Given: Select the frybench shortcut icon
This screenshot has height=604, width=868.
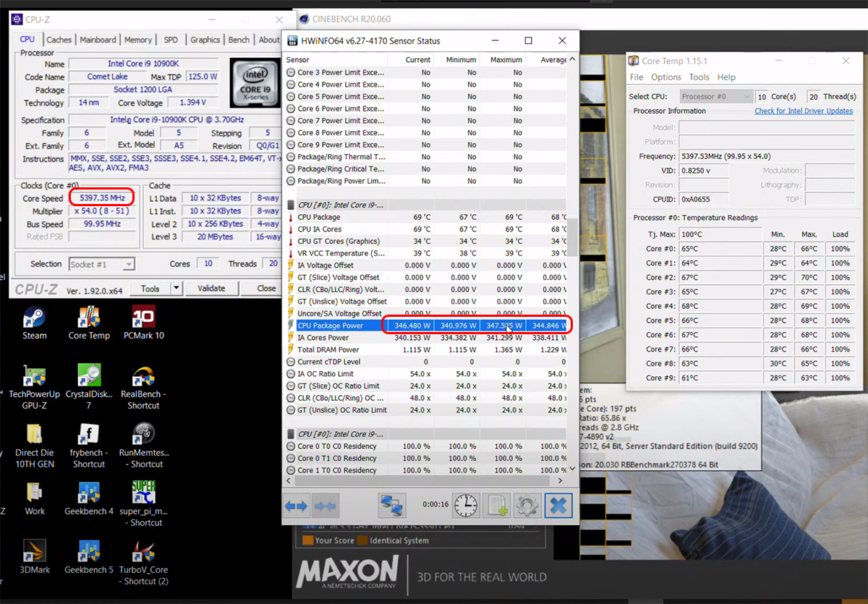Looking at the screenshot, I should (89, 446).
